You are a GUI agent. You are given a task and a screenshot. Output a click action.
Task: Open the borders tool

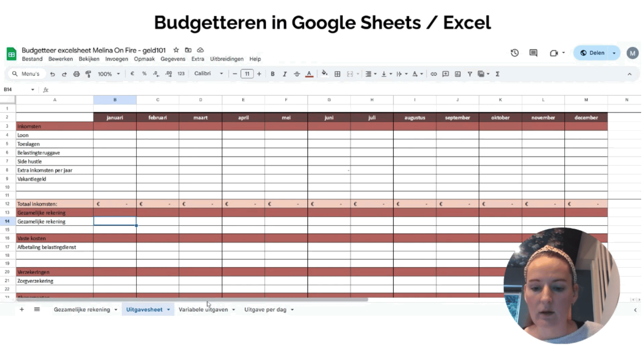[x=337, y=74]
